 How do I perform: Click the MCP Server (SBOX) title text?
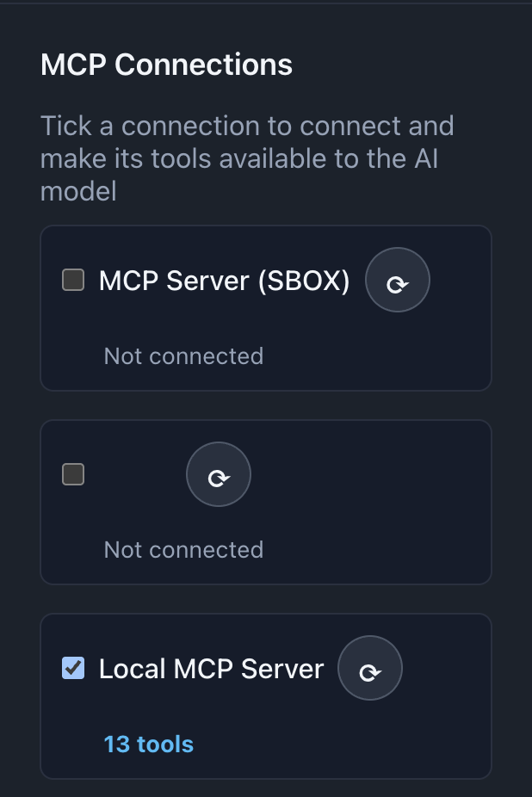tap(222, 280)
